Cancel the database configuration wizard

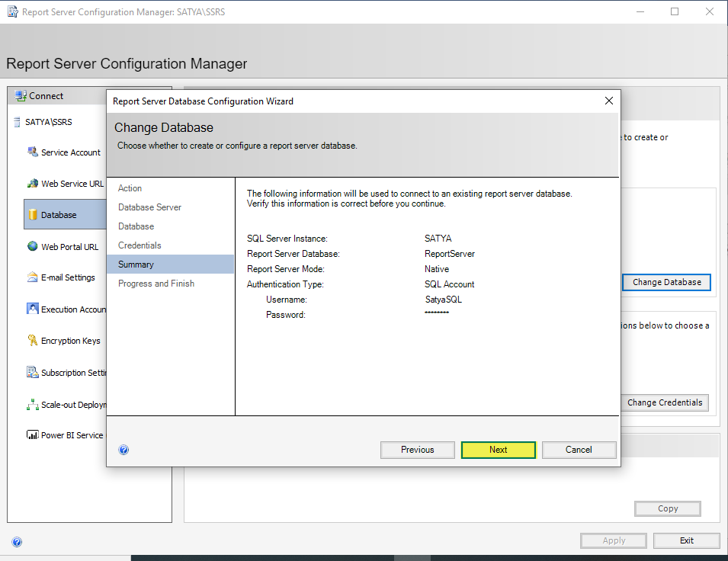(579, 450)
